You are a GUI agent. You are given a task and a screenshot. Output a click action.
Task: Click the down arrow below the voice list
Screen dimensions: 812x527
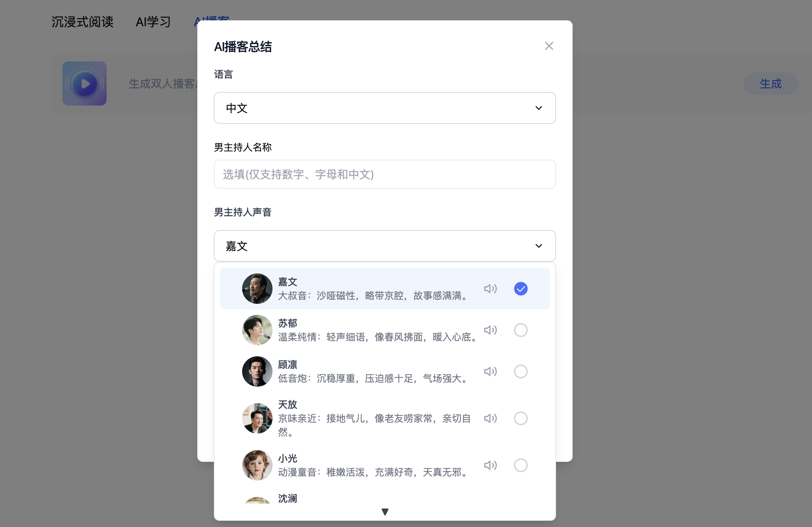[385, 512]
